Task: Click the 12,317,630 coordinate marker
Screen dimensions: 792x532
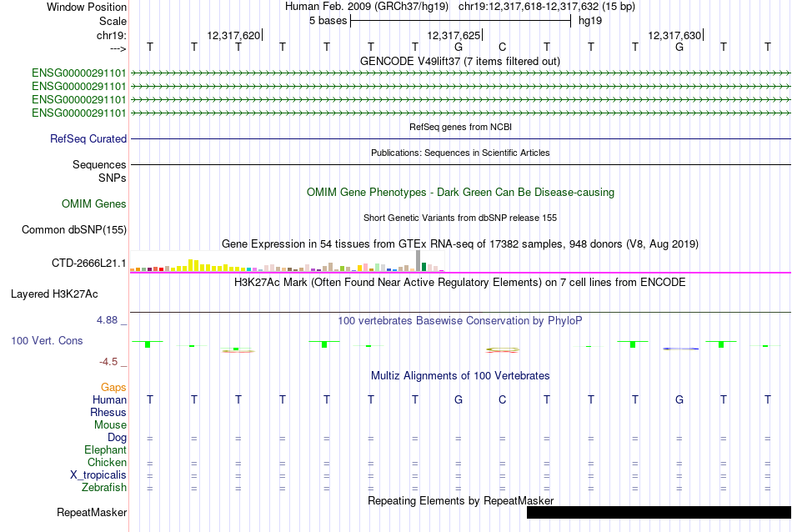Action: coord(675,35)
